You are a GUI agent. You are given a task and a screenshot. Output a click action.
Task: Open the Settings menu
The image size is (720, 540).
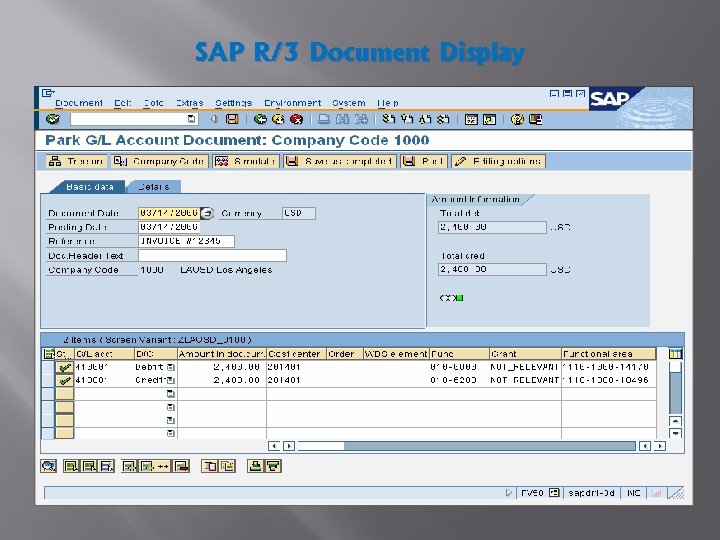(x=234, y=103)
